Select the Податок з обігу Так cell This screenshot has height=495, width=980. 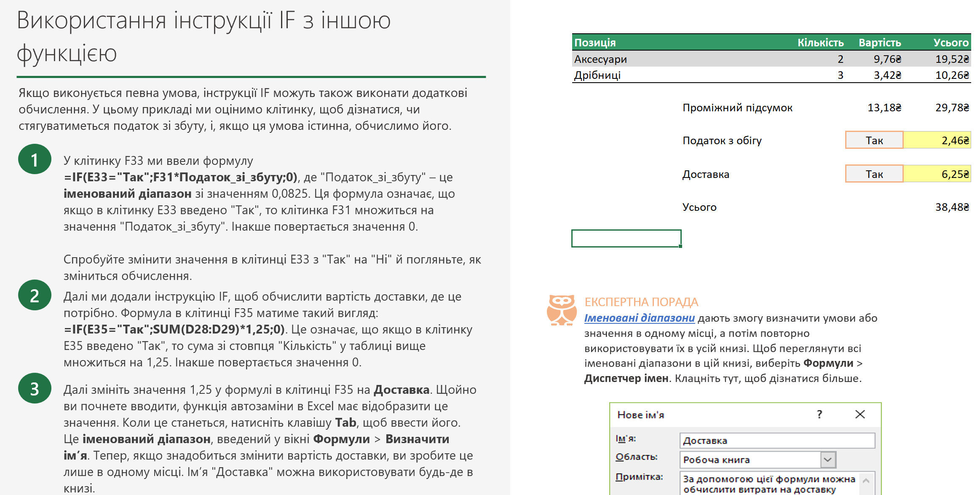[874, 140]
